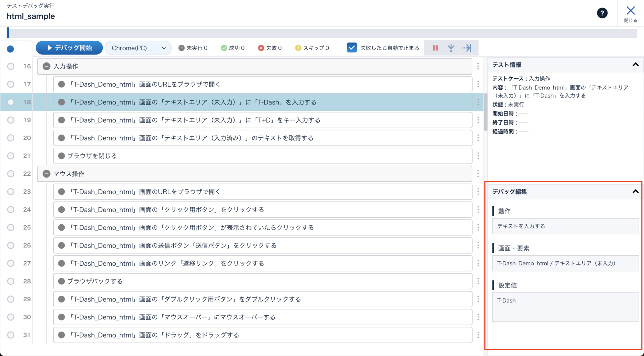644x356 pixels.
Task: Click the test progress bar at top
Action: coord(322,33)
